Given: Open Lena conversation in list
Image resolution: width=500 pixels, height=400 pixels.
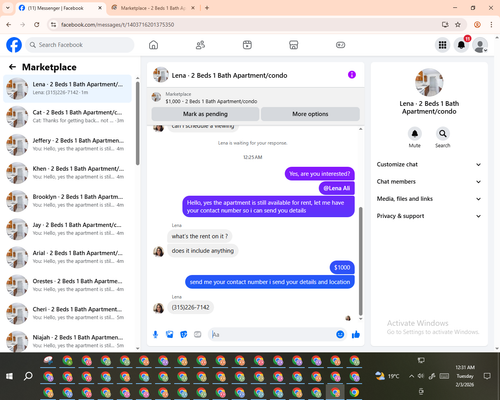Looking at the screenshot, I should tap(67, 88).
